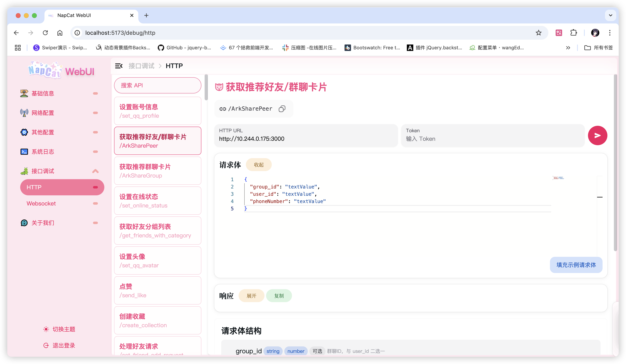Select the 设置在线状态 /set_online_status API
626x364 pixels.
click(x=158, y=201)
